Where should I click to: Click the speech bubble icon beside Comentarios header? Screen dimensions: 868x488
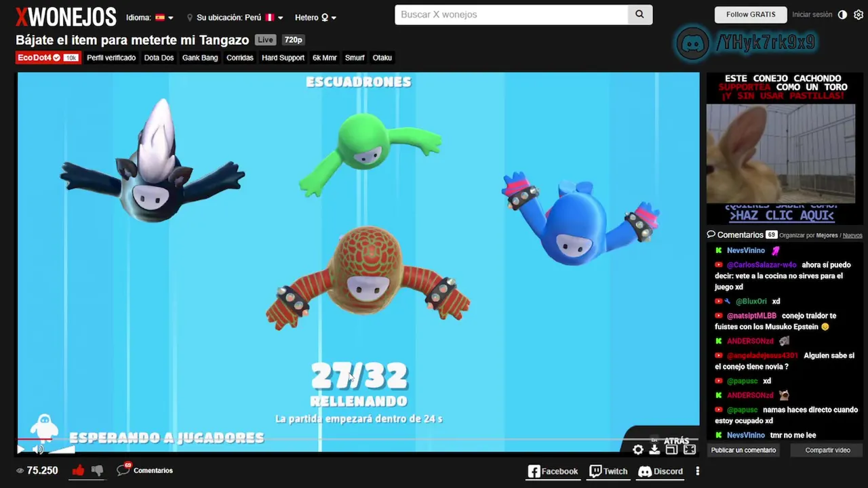pyautogui.click(x=711, y=235)
